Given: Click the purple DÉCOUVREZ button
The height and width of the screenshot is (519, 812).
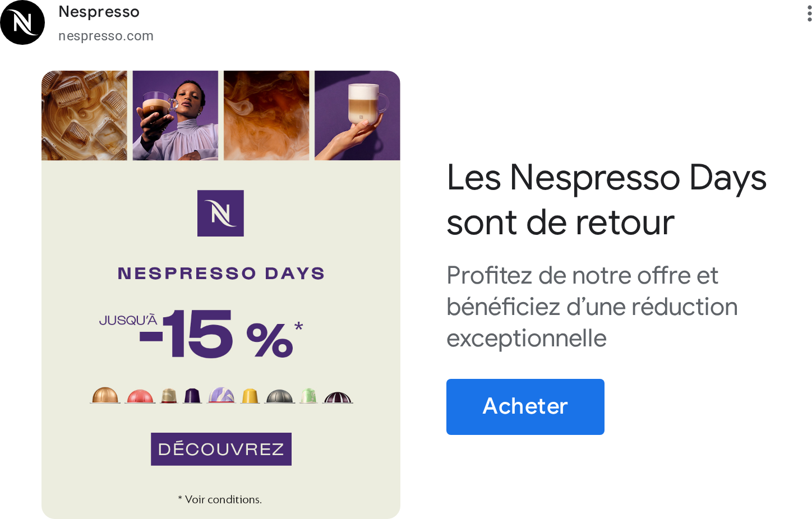Looking at the screenshot, I should coord(221,449).
